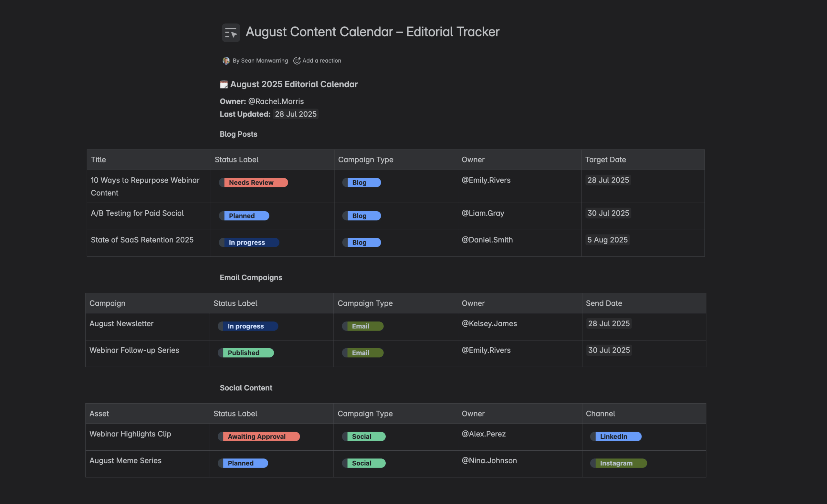The image size is (827, 504).
Task: Click the In progress label for August Newsletter
Action: [x=248, y=326]
